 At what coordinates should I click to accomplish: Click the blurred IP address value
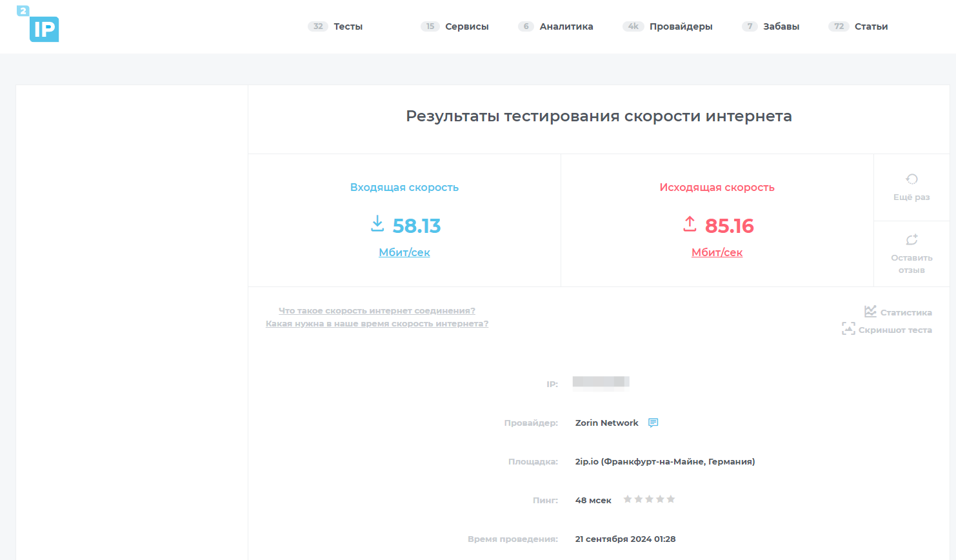coord(601,383)
